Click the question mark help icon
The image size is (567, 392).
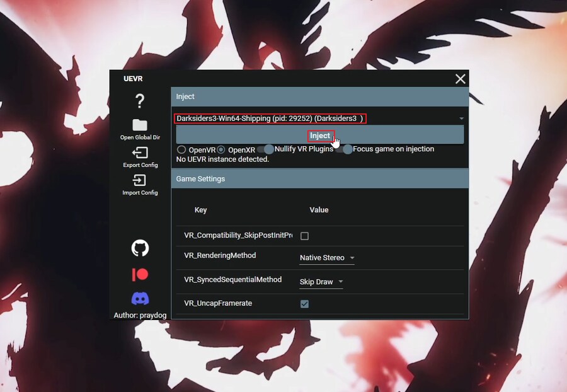[140, 101]
